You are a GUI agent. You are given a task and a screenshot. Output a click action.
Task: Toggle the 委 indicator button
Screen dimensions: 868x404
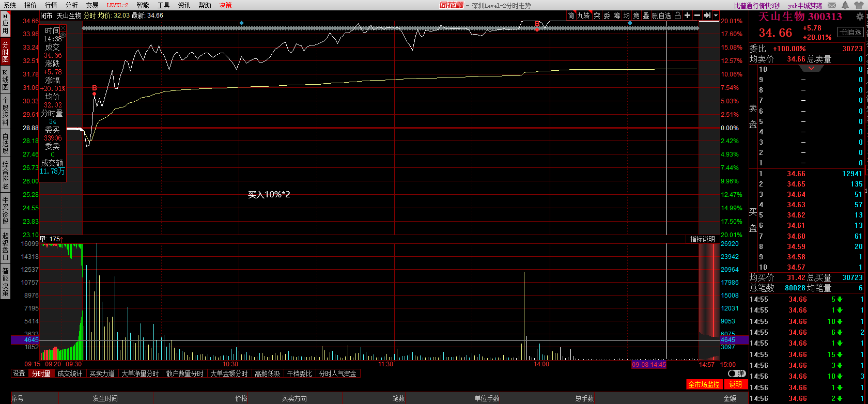click(607, 15)
